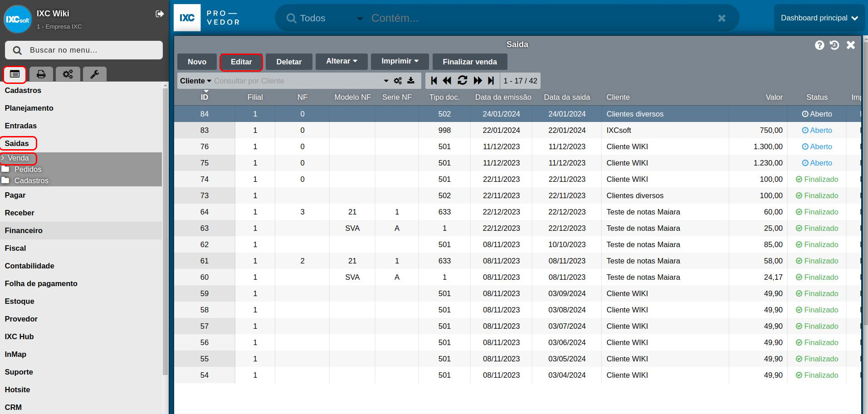Sort by Status column header
The image size is (868, 414).
[x=817, y=97]
